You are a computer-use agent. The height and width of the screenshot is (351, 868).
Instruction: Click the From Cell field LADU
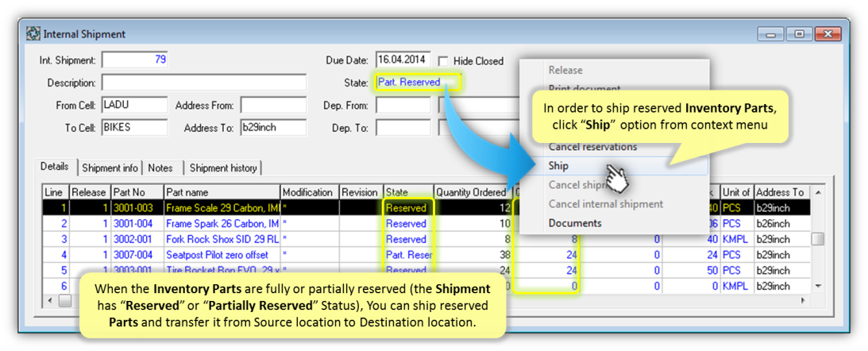tap(134, 105)
